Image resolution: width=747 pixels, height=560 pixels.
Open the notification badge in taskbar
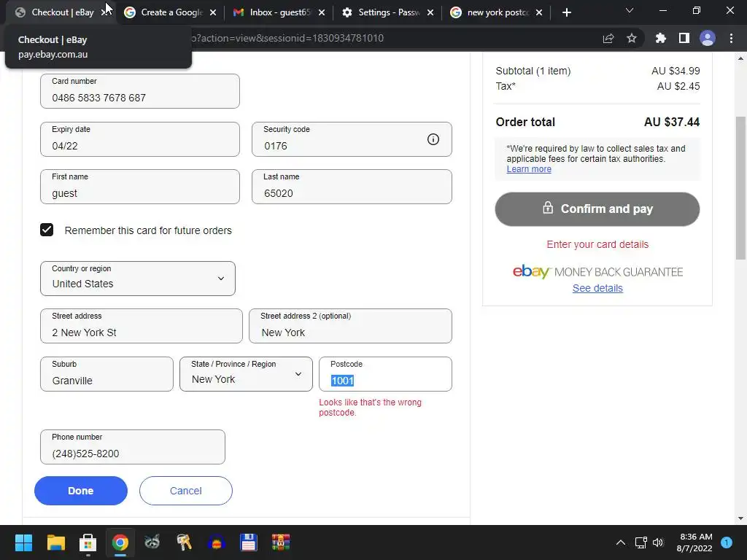click(x=727, y=542)
